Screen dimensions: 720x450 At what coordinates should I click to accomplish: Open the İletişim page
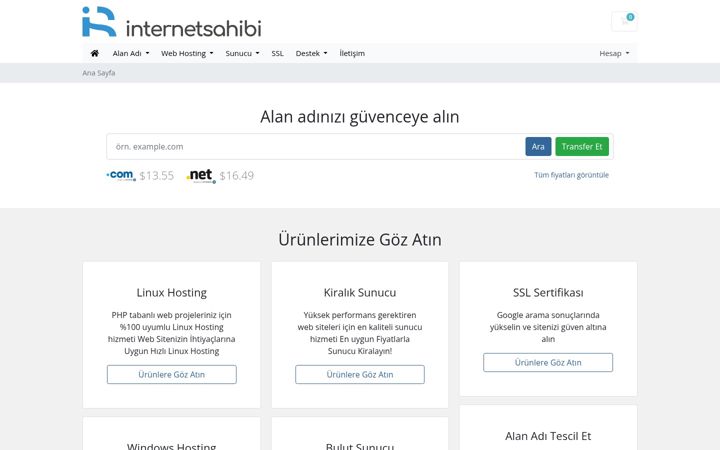[352, 53]
